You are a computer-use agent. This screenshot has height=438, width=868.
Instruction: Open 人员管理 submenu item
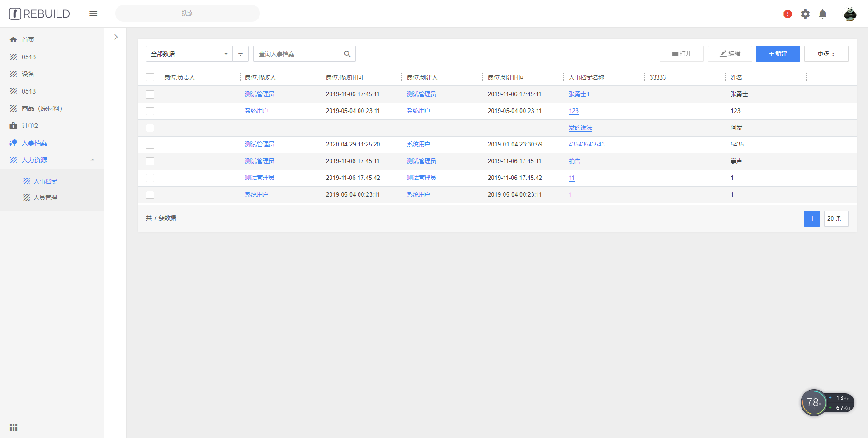click(45, 198)
